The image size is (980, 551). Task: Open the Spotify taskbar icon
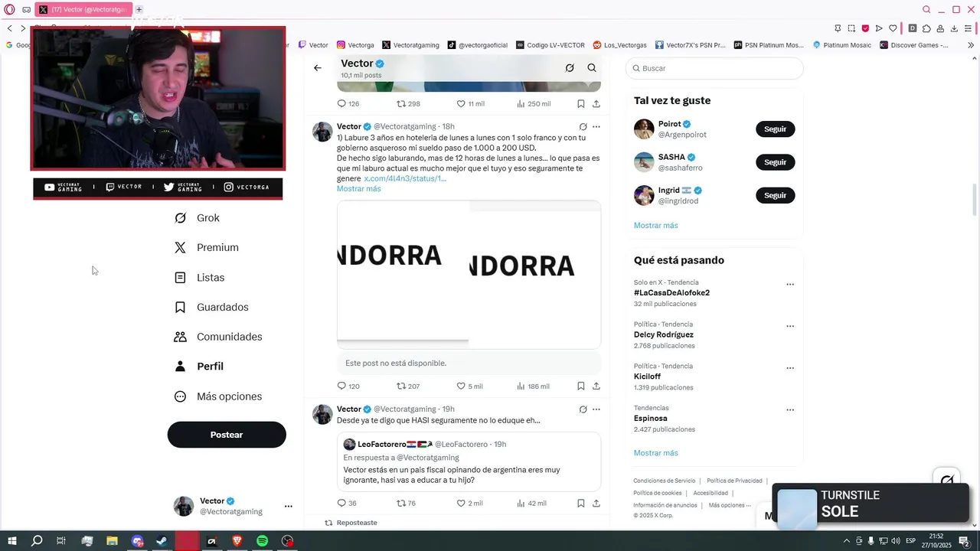point(263,541)
